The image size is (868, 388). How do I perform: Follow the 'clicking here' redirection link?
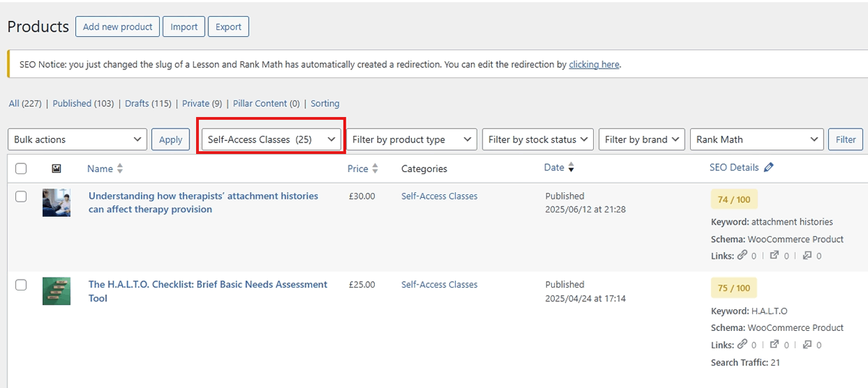[x=594, y=64]
